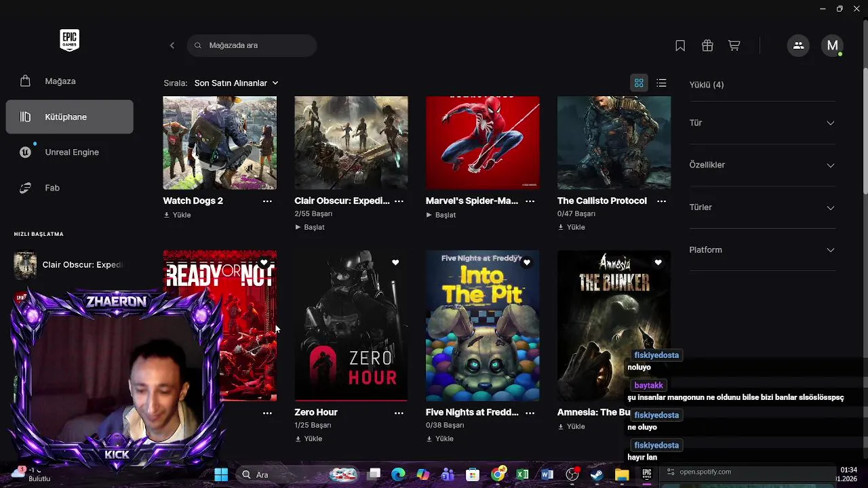Toggle favorite heart on Zero Hour
The width and height of the screenshot is (868, 488).
coord(395,262)
